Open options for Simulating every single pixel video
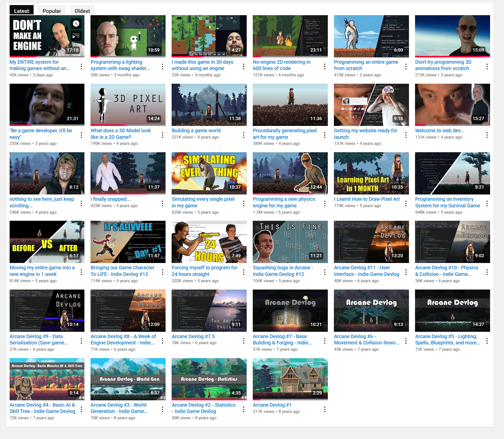The width and height of the screenshot is (504, 439). click(244, 204)
